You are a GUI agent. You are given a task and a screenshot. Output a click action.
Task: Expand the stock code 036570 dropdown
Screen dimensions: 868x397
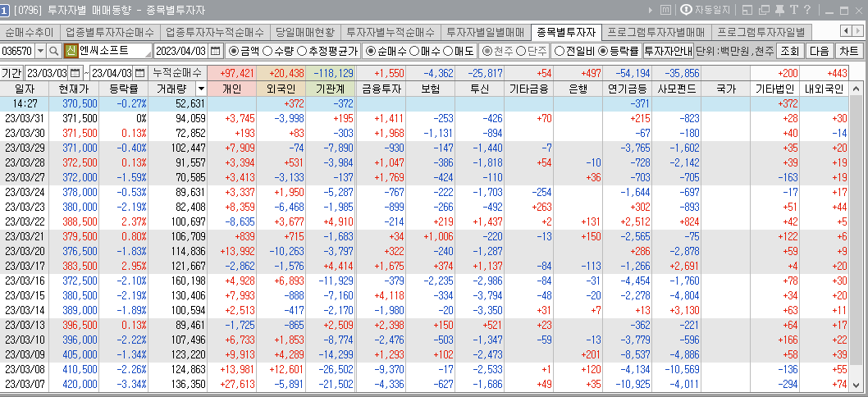pos(41,51)
